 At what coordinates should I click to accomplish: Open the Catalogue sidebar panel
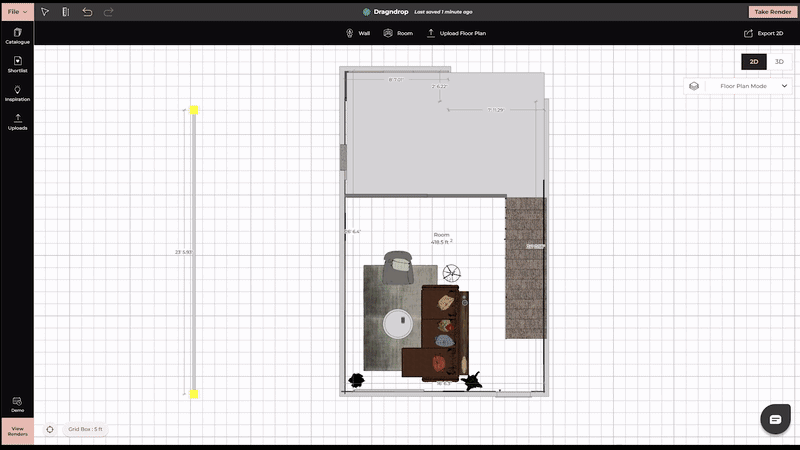pos(17,36)
